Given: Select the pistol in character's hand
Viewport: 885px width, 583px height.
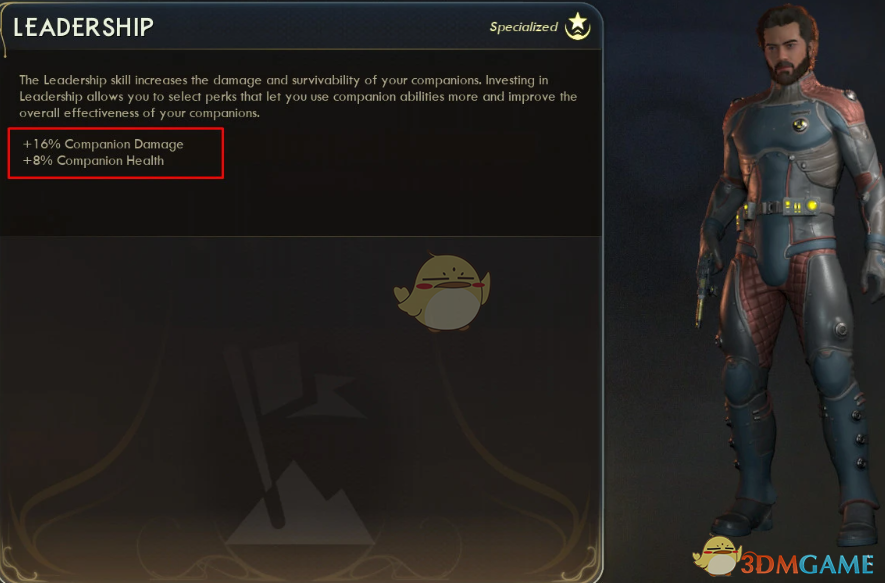Looking at the screenshot, I should pos(703,290).
